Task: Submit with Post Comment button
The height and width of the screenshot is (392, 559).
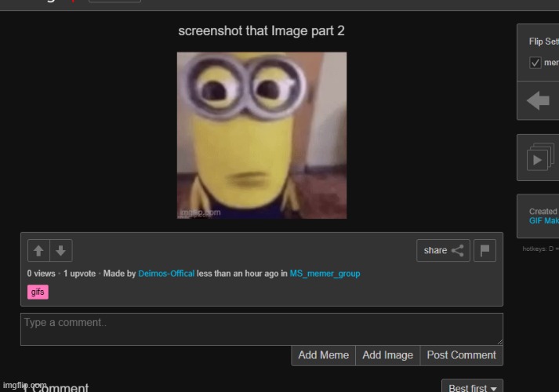Action: (x=461, y=355)
